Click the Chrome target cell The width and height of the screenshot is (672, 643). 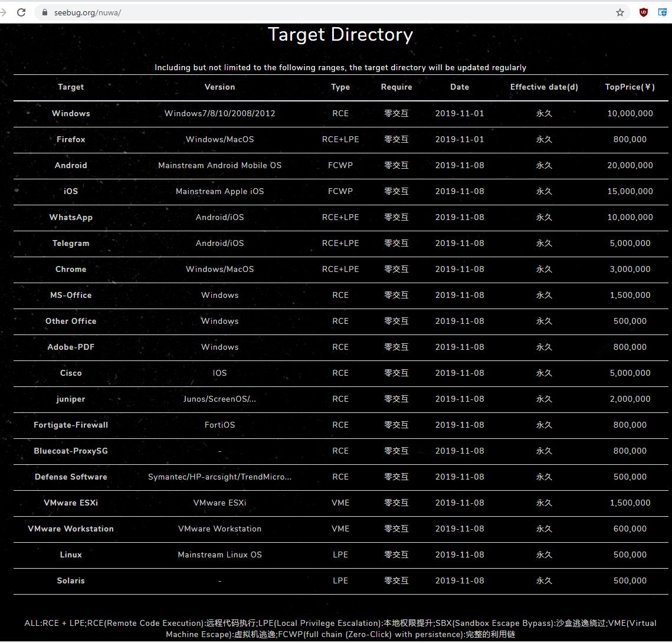coord(71,269)
